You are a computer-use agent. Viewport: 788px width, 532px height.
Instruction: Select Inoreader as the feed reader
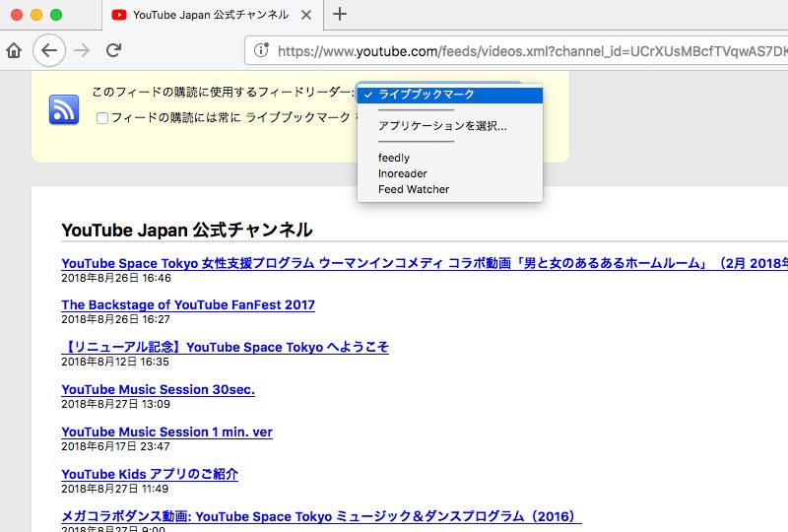tap(450, 173)
